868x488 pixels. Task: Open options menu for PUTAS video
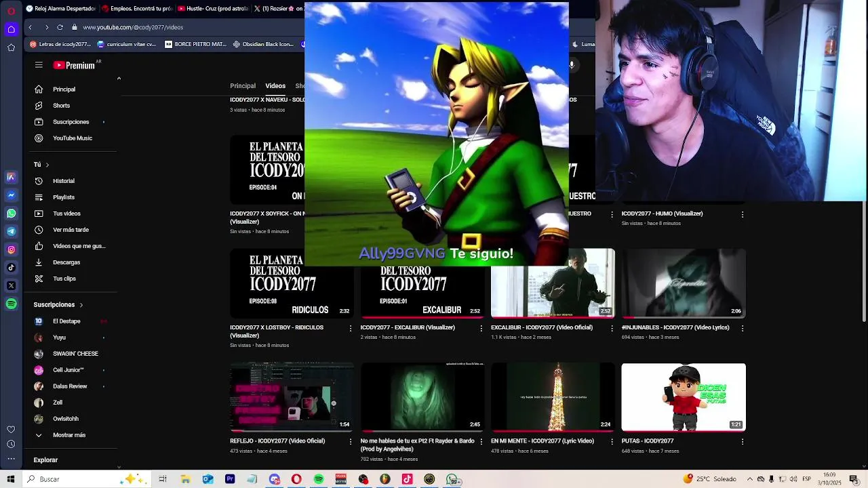(x=743, y=441)
